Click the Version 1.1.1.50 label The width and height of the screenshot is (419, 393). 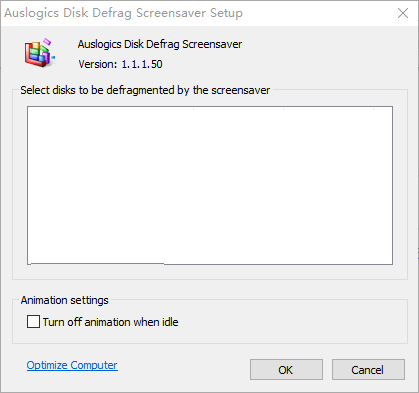coord(120,64)
